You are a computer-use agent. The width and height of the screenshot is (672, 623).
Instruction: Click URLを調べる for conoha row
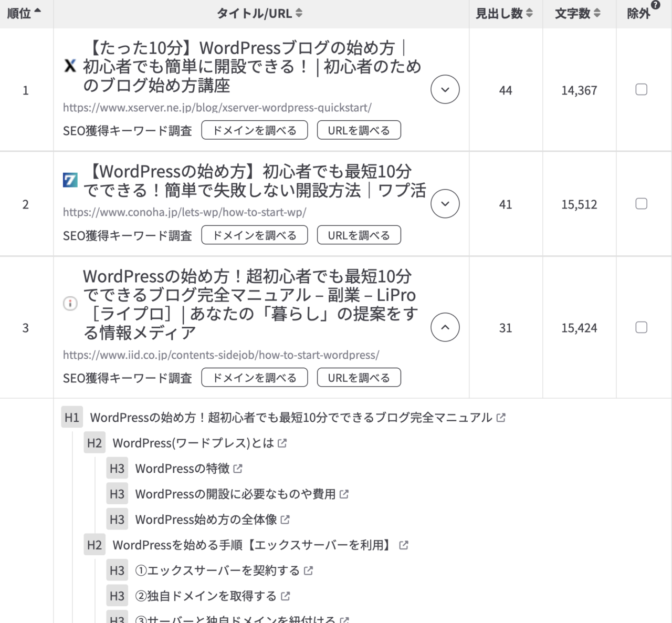(x=359, y=235)
